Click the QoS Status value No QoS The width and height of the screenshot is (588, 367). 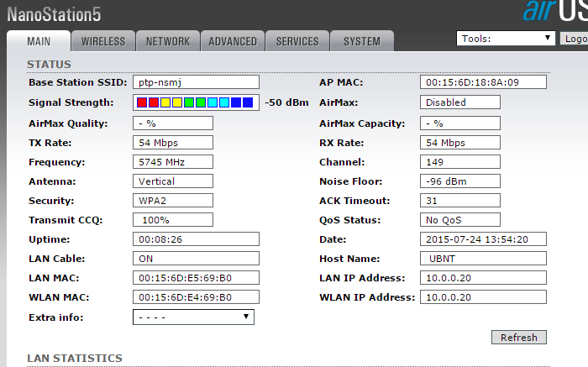click(x=460, y=220)
